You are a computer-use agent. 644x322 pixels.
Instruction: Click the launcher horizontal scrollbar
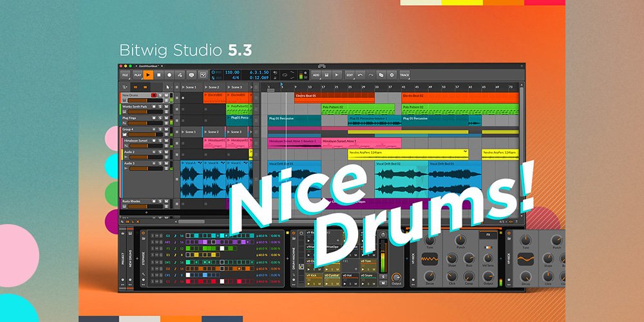[191, 222]
